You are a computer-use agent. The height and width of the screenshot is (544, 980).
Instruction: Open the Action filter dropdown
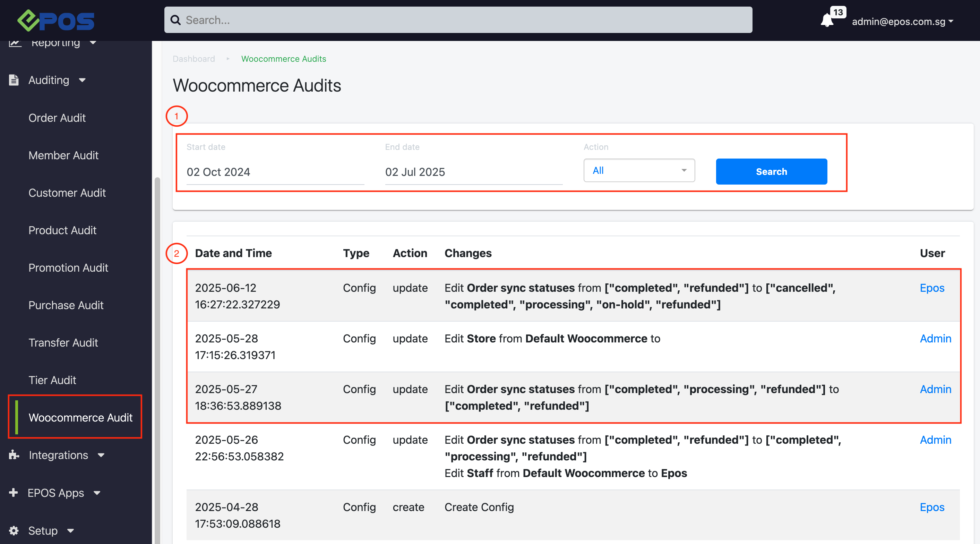coord(639,171)
